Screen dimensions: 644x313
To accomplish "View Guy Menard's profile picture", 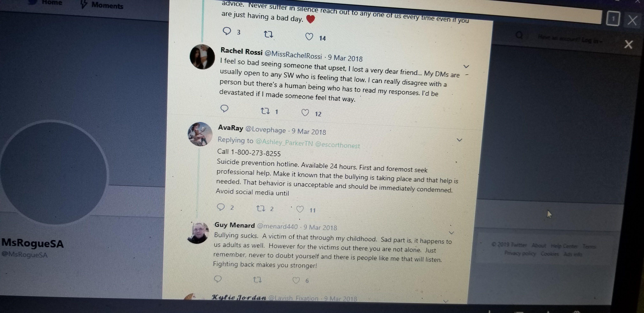I will pos(198,233).
